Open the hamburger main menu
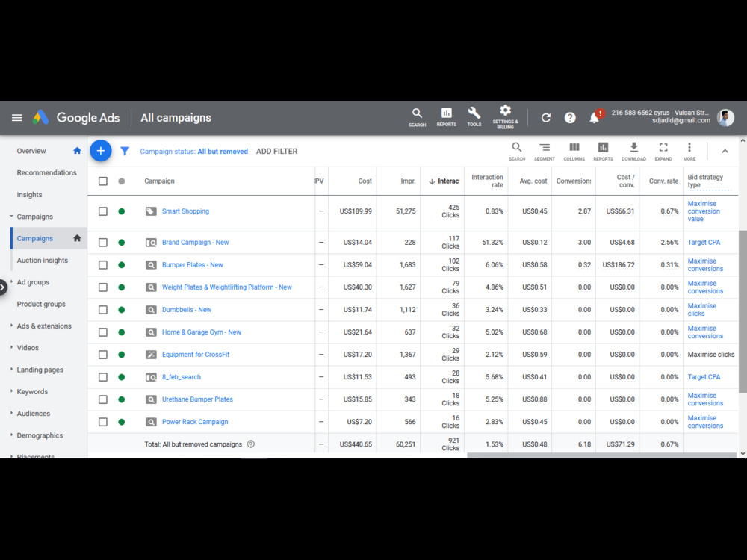The height and width of the screenshot is (560, 747). (x=16, y=118)
